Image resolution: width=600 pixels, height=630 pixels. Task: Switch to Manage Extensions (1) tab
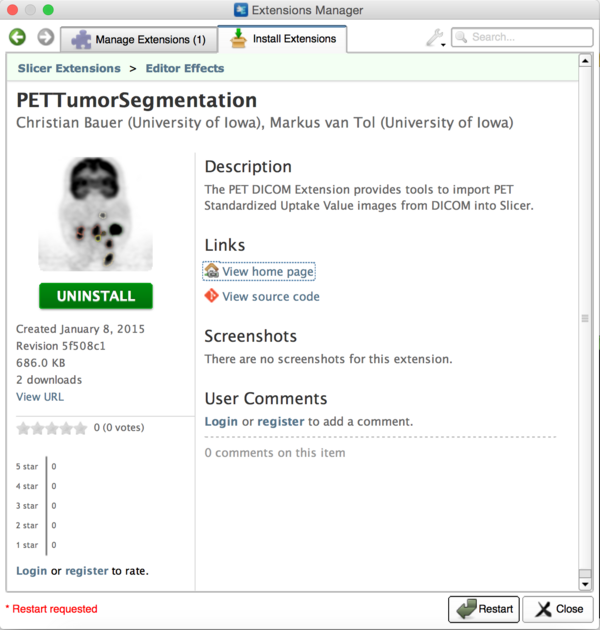click(x=139, y=40)
